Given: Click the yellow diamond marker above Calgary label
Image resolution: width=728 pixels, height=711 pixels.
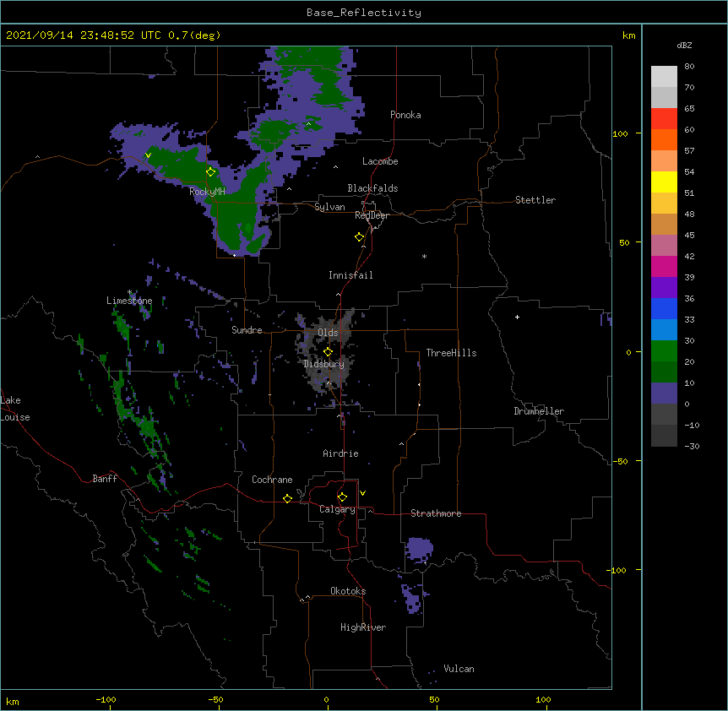Looking at the screenshot, I should click(x=342, y=497).
